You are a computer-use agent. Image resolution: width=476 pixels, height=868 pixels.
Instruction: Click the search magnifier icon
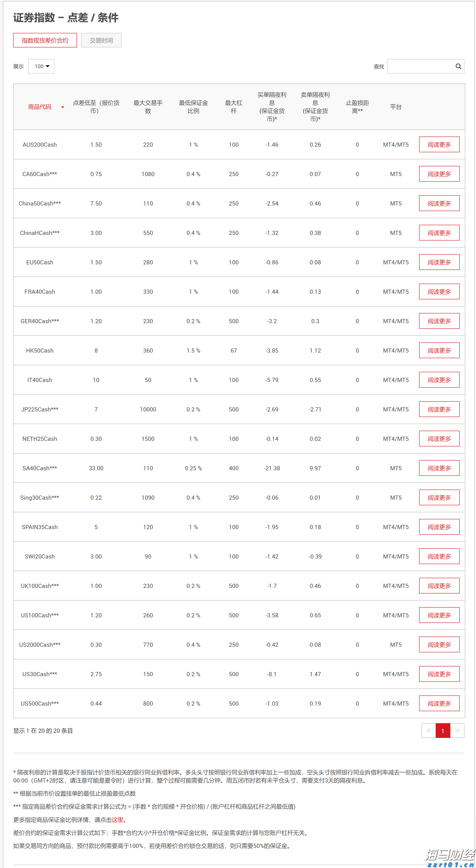458,66
